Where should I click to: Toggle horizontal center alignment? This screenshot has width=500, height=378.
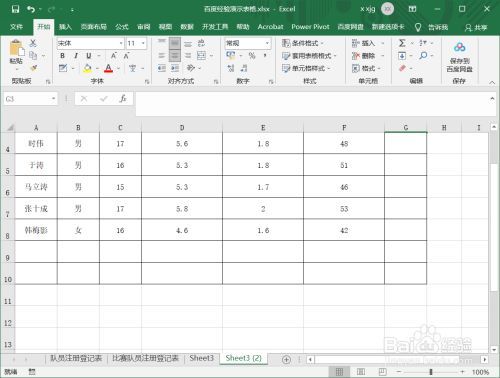pos(175,56)
